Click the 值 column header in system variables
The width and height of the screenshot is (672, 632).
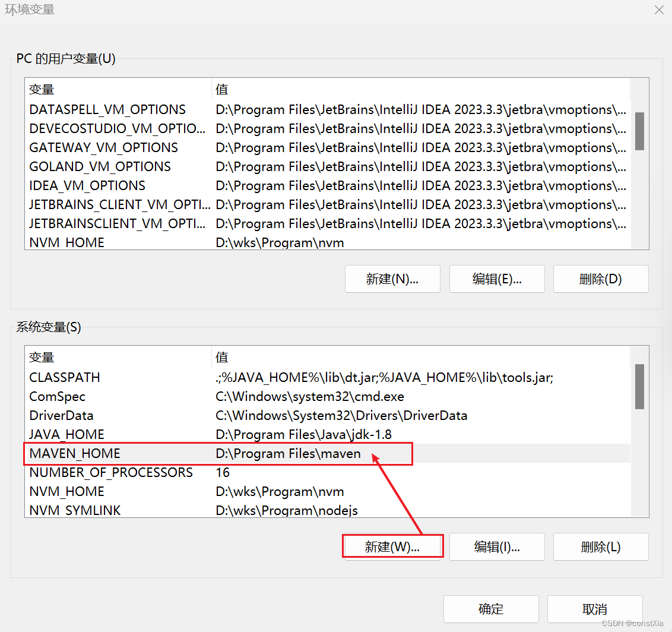tap(421, 357)
